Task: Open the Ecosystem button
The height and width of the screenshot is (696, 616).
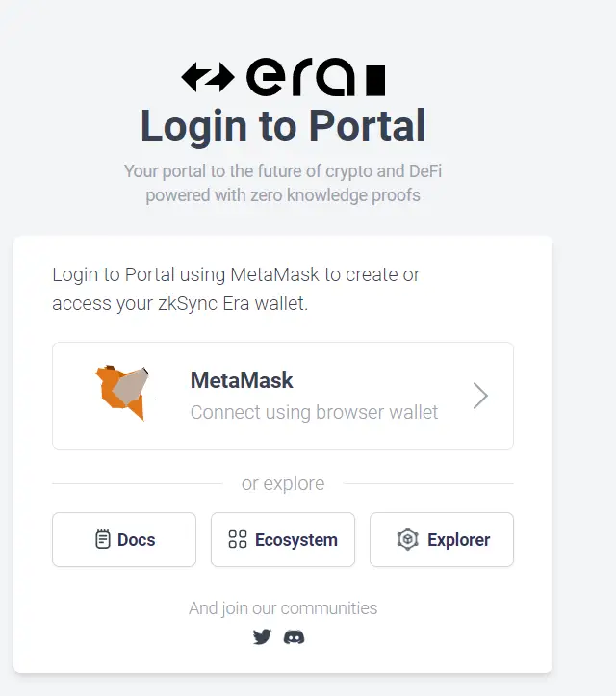Action: tap(283, 539)
